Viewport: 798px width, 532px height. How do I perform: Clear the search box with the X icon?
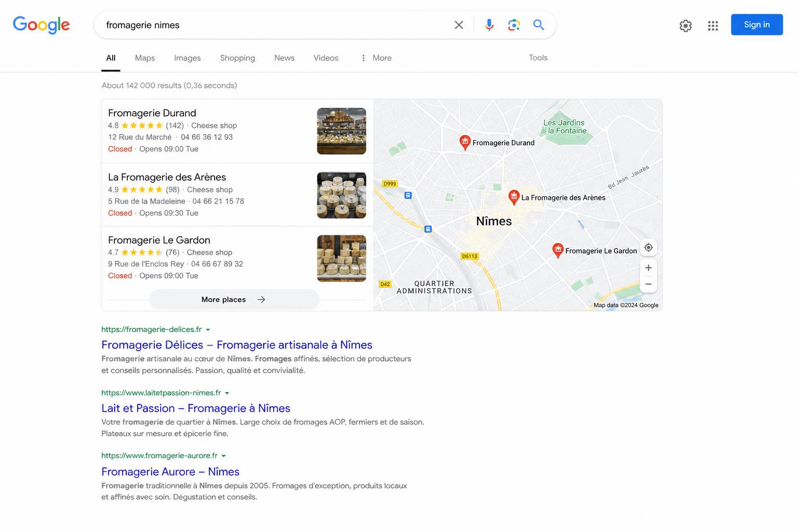click(459, 25)
